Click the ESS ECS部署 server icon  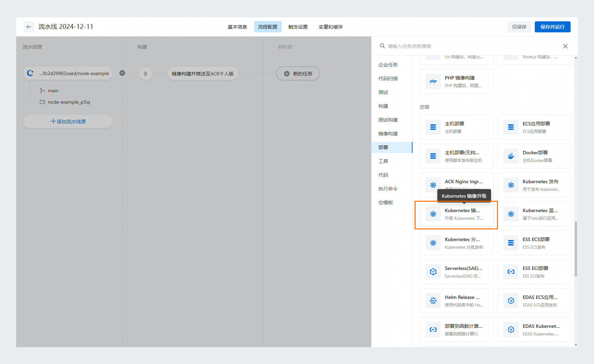coord(511,243)
